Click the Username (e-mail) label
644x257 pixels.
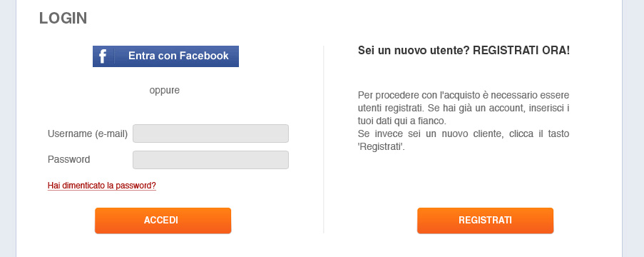click(x=88, y=133)
